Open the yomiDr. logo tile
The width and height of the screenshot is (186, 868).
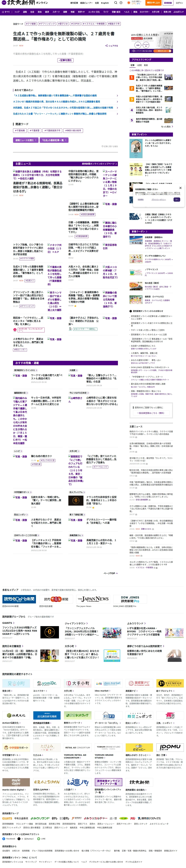47,683
